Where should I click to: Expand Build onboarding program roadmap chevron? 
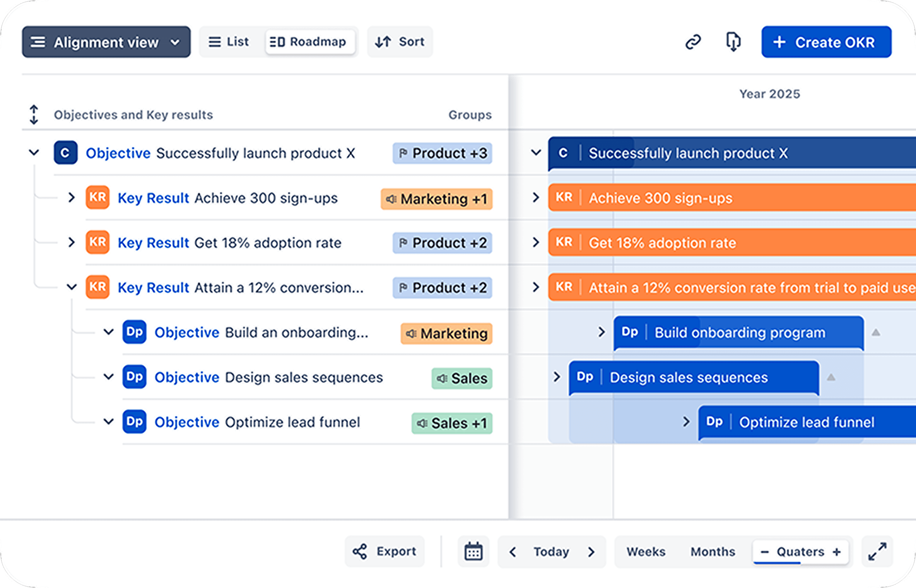click(x=602, y=332)
